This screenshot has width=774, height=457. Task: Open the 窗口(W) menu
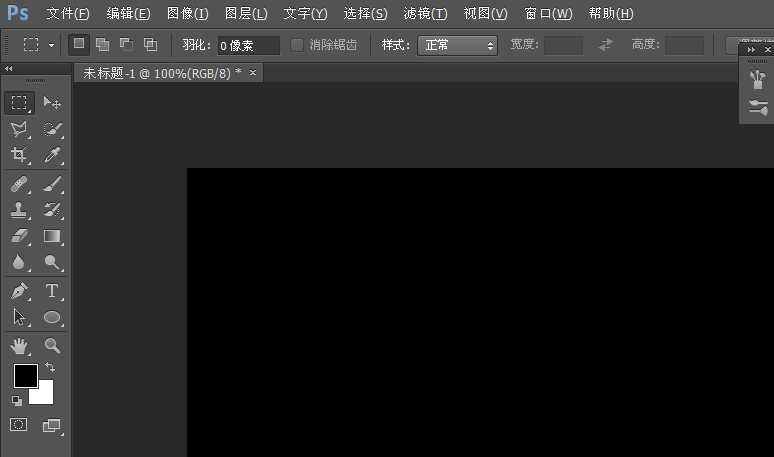point(548,14)
